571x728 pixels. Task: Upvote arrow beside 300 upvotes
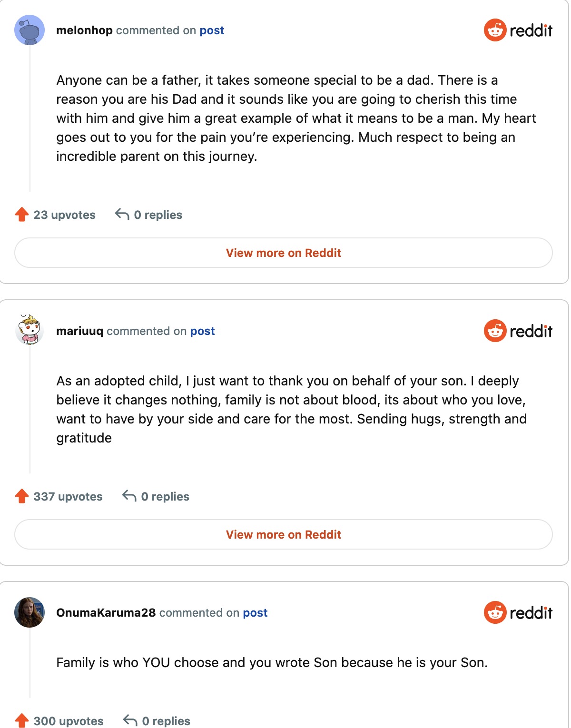click(22, 720)
